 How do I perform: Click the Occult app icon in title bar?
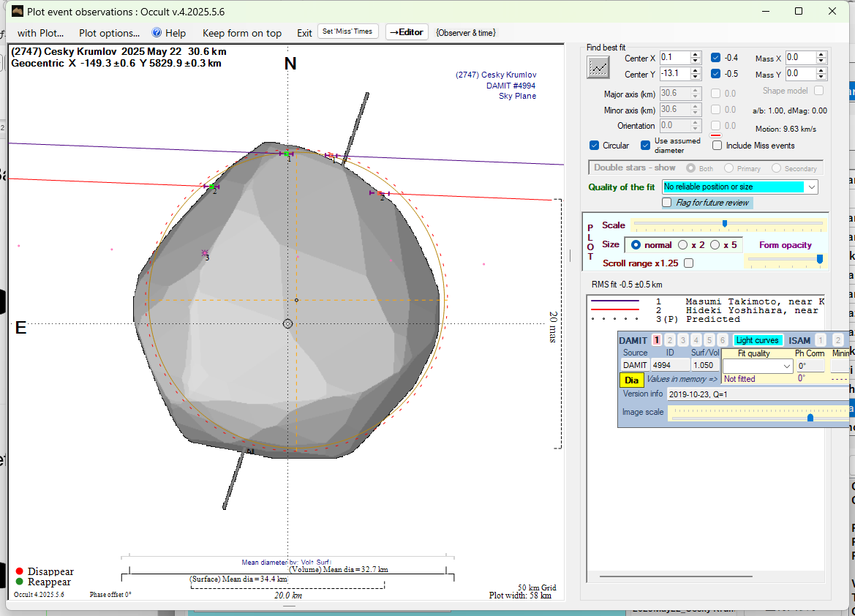[18, 11]
